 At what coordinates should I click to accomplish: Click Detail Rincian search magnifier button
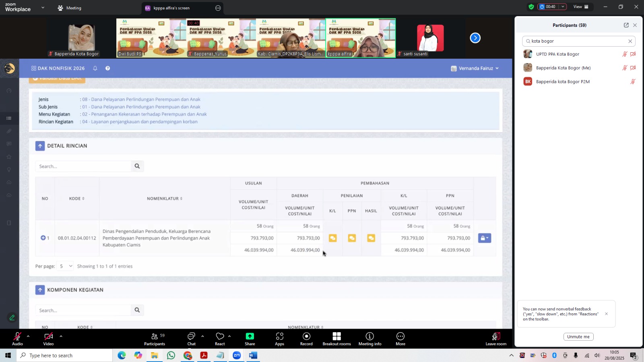pyautogui.click(x=137, y=166)
